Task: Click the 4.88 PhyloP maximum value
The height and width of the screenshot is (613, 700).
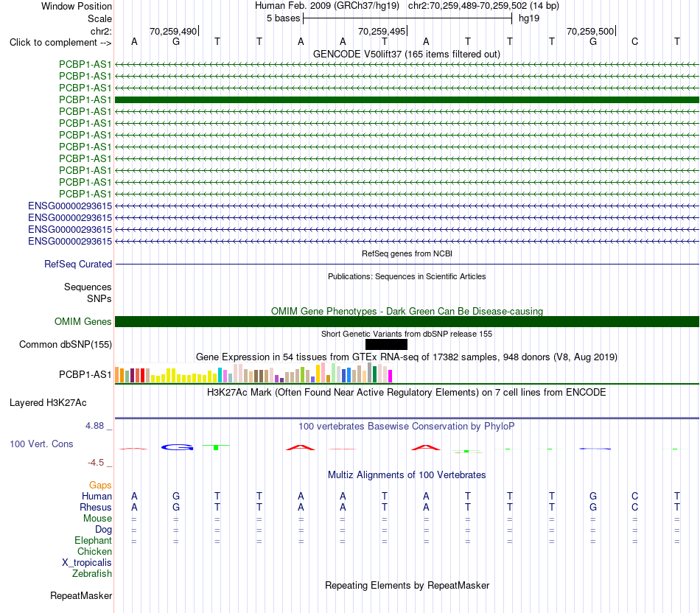Action: [94, 426]
